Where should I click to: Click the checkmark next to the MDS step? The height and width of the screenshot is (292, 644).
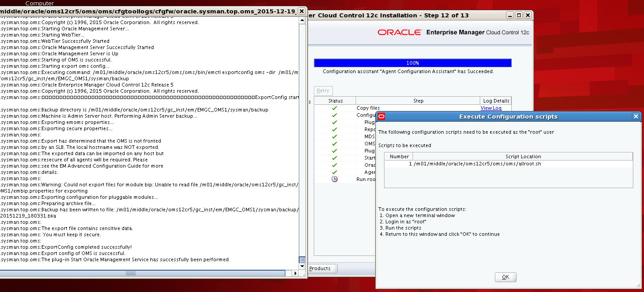pyautogui.click(x=334, y=136)
